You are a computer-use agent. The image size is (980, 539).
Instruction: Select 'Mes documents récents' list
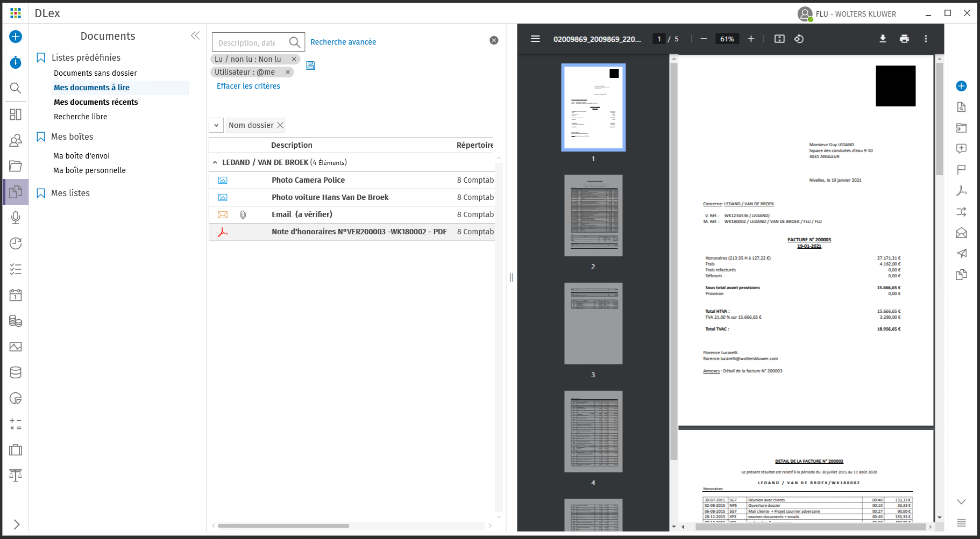96,102
